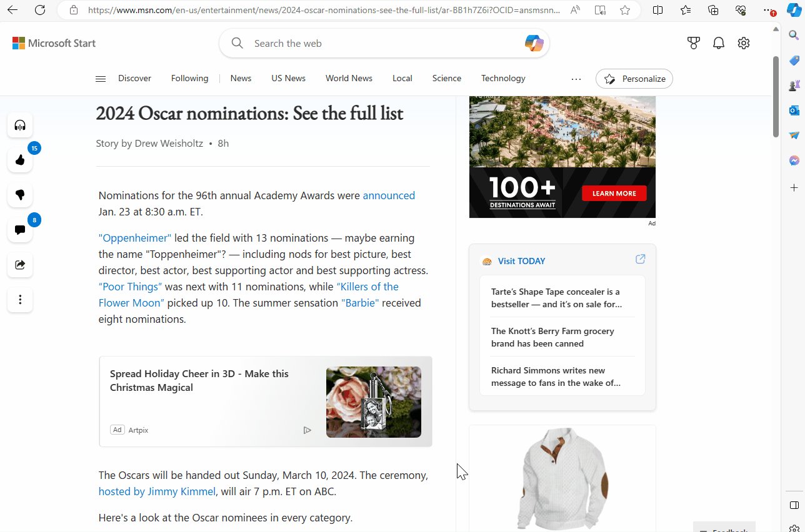Open Edge Settings and more menu

tap(769, 10)
